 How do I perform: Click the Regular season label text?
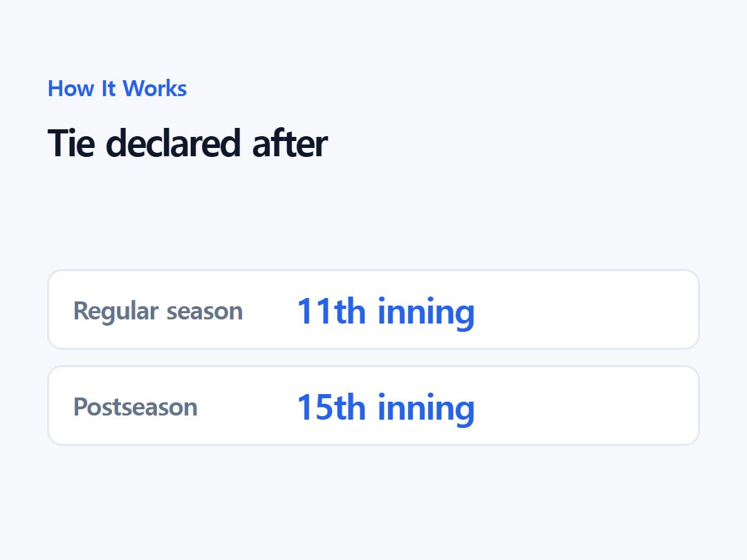158,311
